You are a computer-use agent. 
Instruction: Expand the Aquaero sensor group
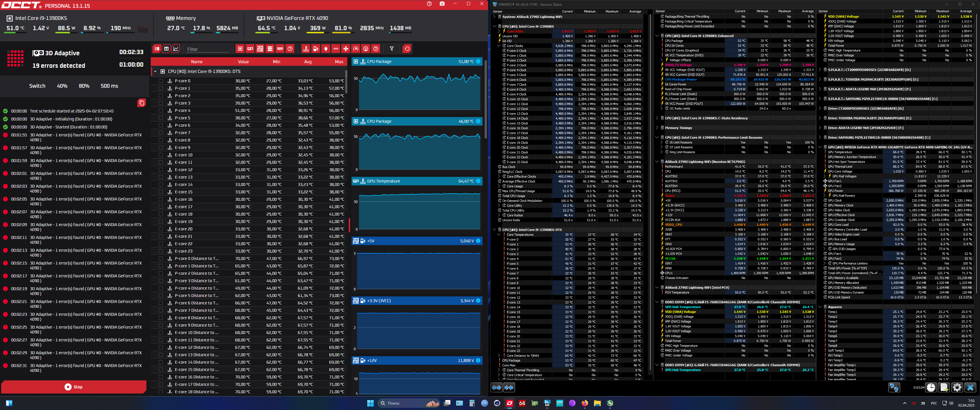click(x=820, y=307)
